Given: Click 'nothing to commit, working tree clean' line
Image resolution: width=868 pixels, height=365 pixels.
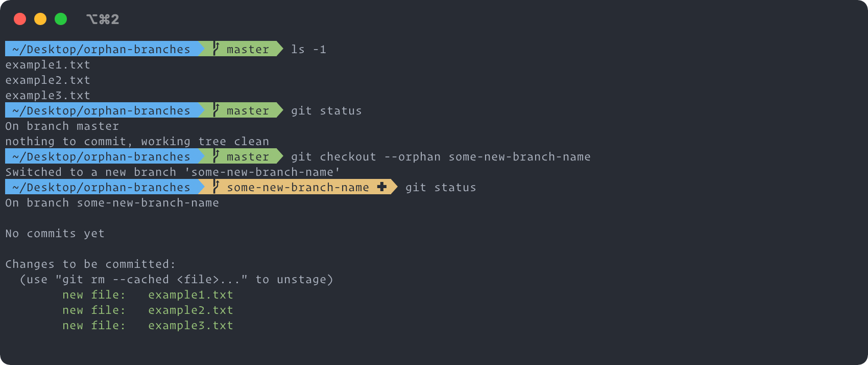Looking at the screenshot, I should (x=137, y=142).
